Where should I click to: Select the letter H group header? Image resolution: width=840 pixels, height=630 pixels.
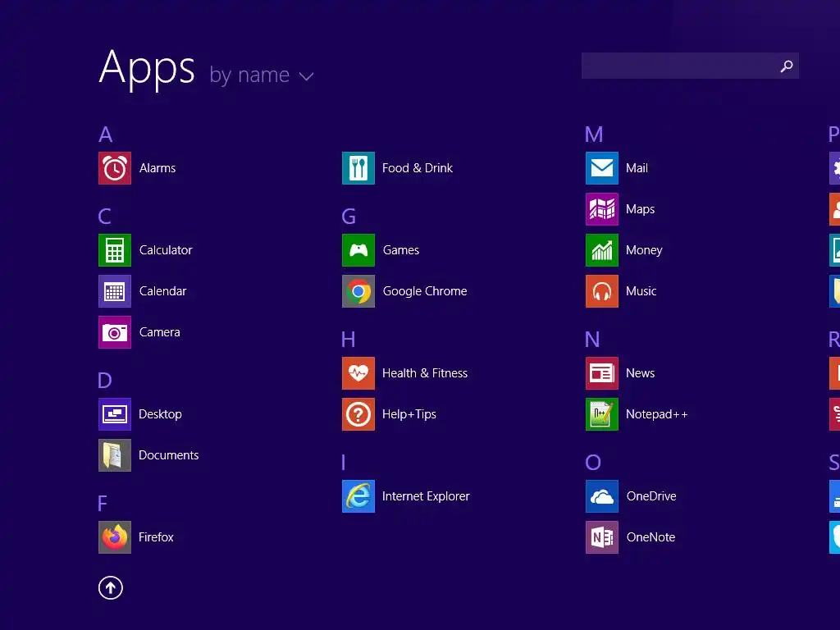pos(348,340)
